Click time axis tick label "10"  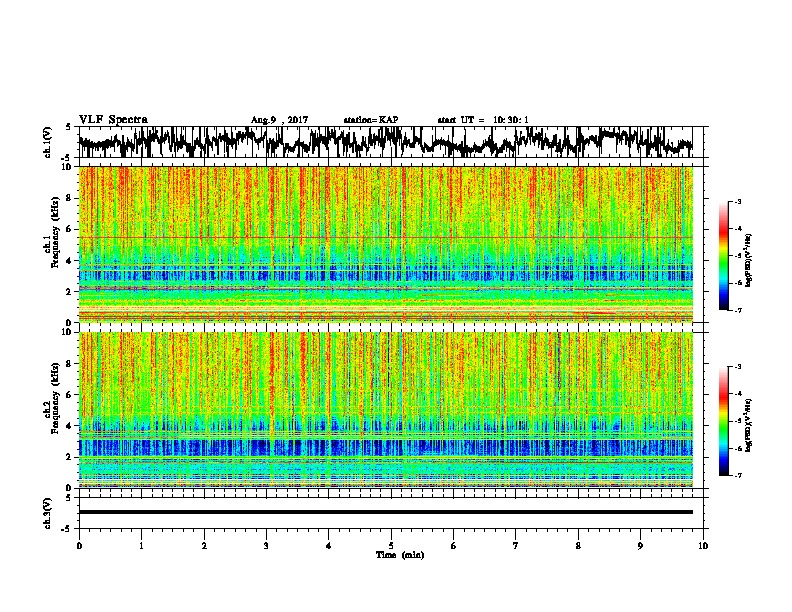pos(703,546)
